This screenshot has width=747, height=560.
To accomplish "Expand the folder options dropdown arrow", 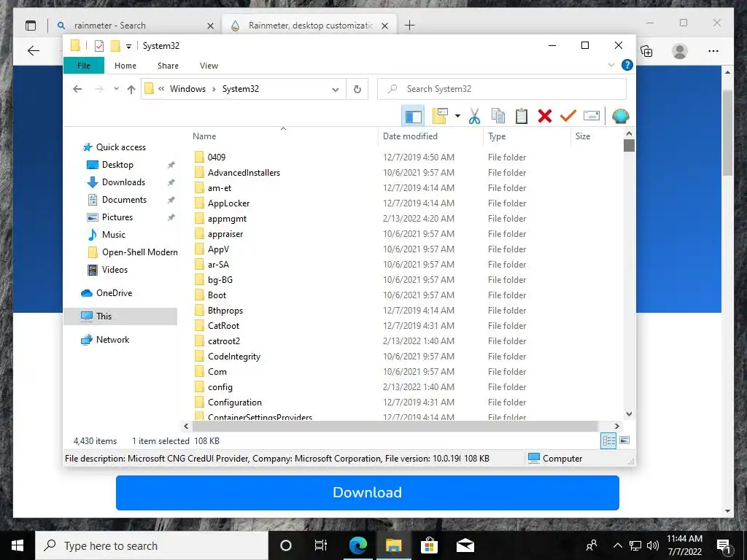I will coord(457,116).
